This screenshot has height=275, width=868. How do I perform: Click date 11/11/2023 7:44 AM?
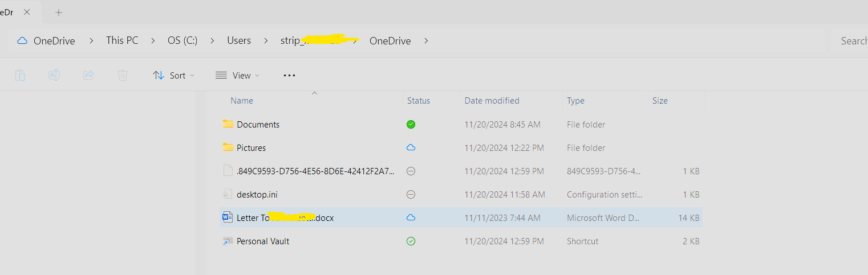[x=502, y=217]
